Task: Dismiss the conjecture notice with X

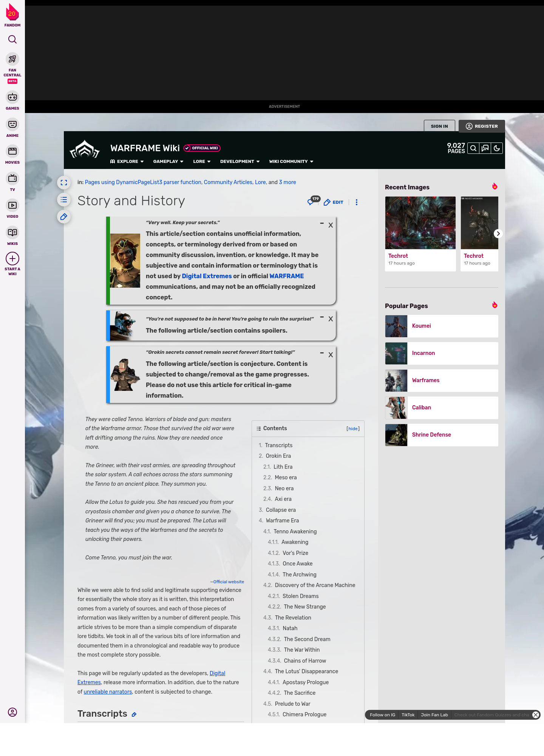Action: (331, 355)
